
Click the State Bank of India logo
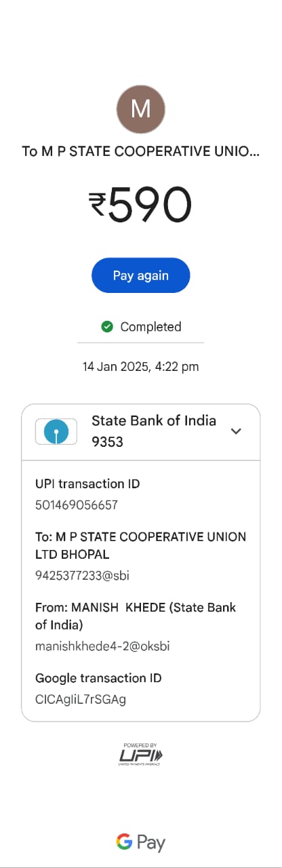(x=56, y=431)
